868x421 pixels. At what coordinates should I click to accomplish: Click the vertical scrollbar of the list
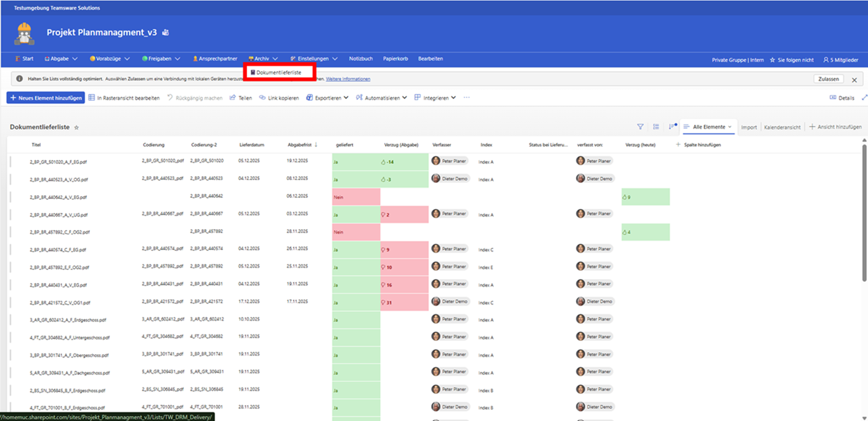[x=864, y=213]
